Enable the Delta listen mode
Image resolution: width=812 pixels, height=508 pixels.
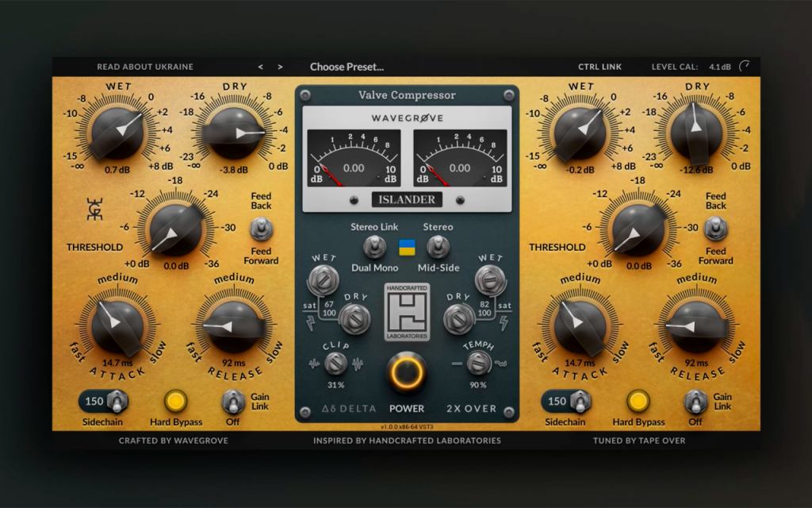pyautogui.click(x=349, y=409)
